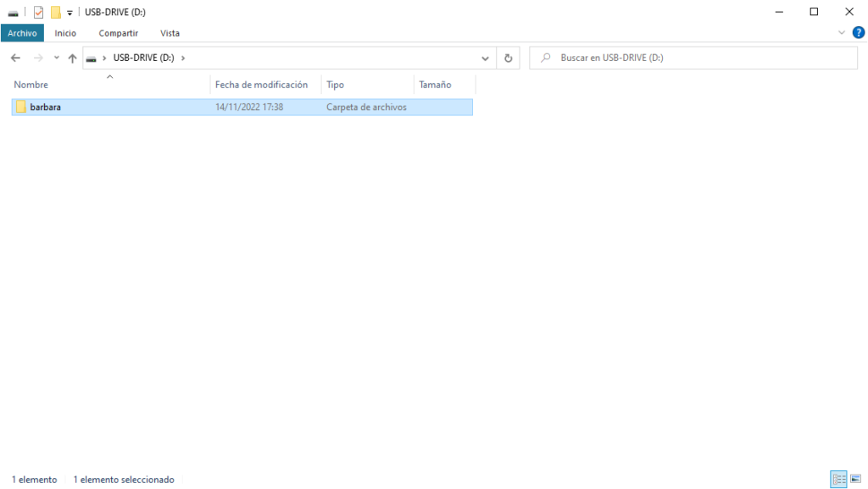Open the quick access toolbar customize menu

[x=70, y=12]
